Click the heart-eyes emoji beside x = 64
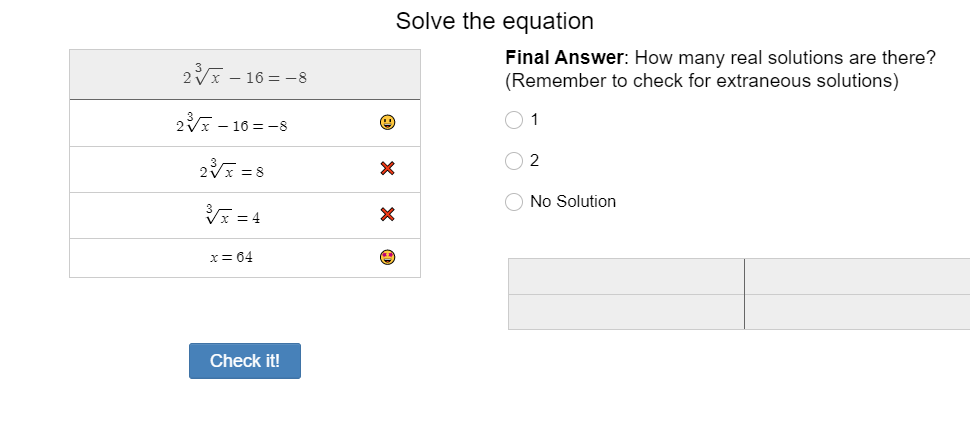 point(387,257)
